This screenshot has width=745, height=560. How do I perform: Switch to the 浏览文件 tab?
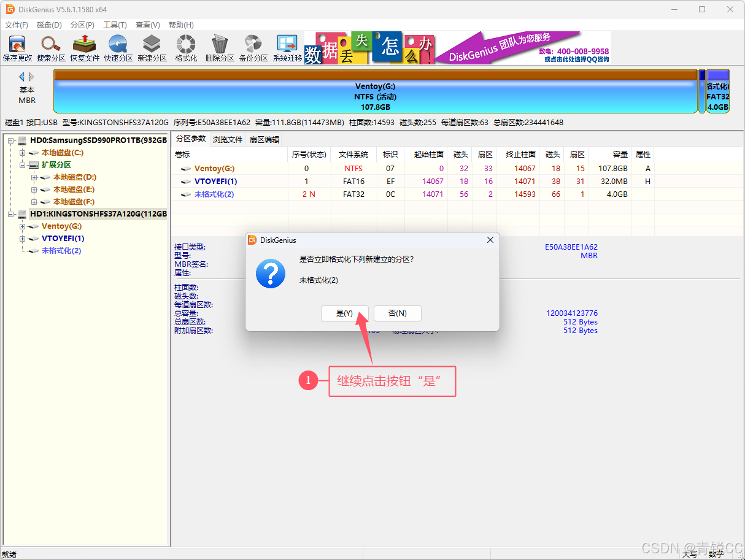coord(228,139)
